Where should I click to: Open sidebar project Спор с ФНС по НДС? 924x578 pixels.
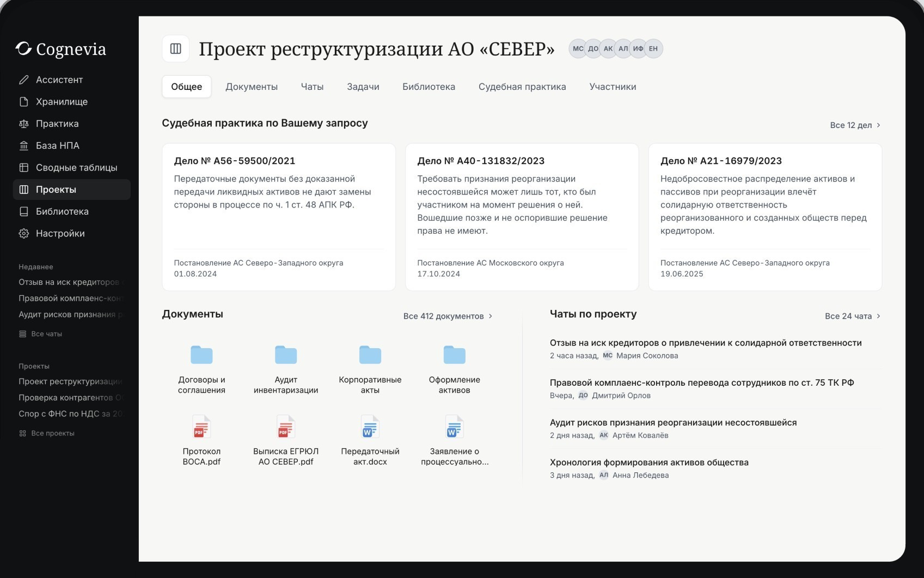pyautogui.click(x=71, y=414)
